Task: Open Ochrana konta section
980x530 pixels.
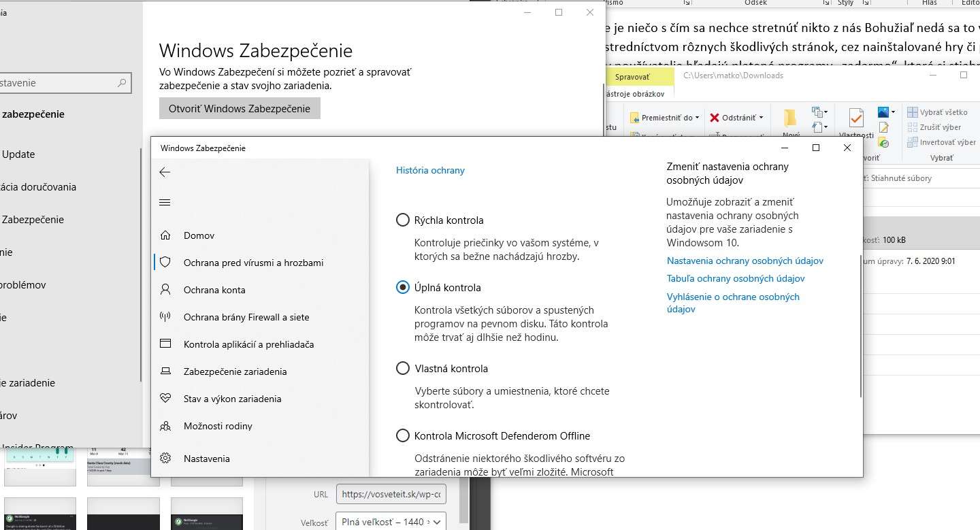Action: coord(214,290)
